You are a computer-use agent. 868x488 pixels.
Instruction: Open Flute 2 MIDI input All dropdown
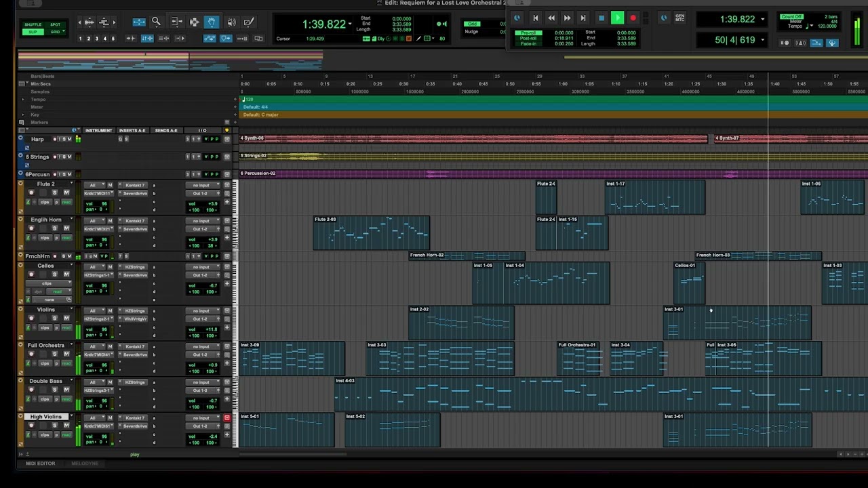(x=94, y=185)
